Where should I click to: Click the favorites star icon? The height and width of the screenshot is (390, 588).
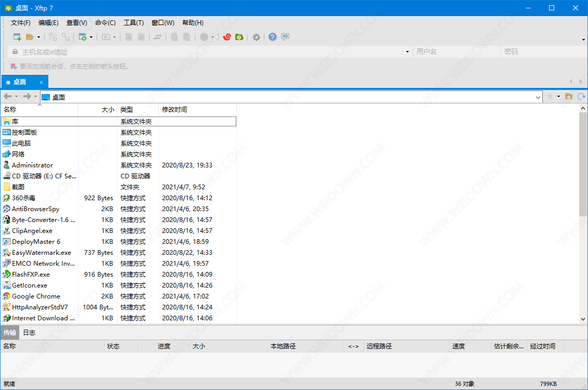click(x=550, y=97)
